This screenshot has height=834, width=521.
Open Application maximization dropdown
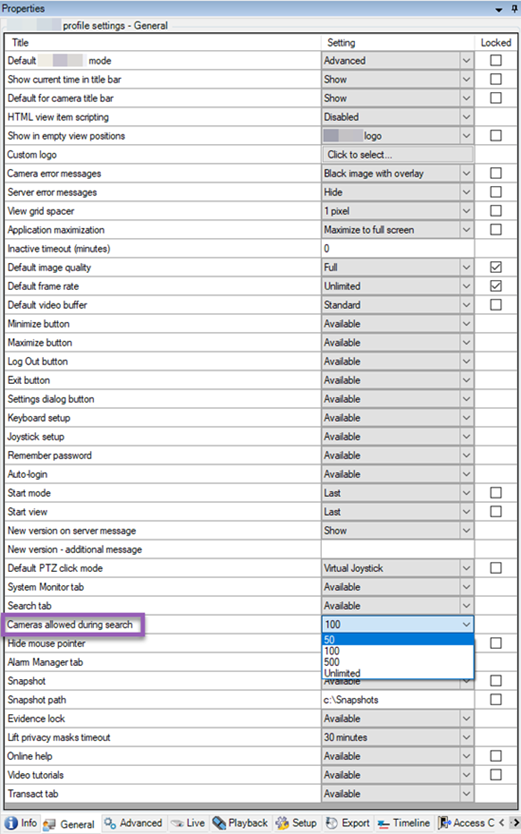click(466, 230)
